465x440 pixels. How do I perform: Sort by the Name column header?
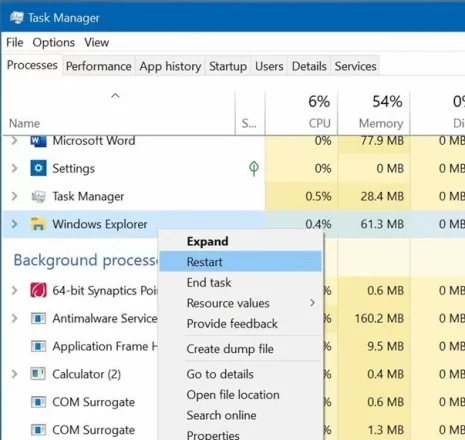118,113
